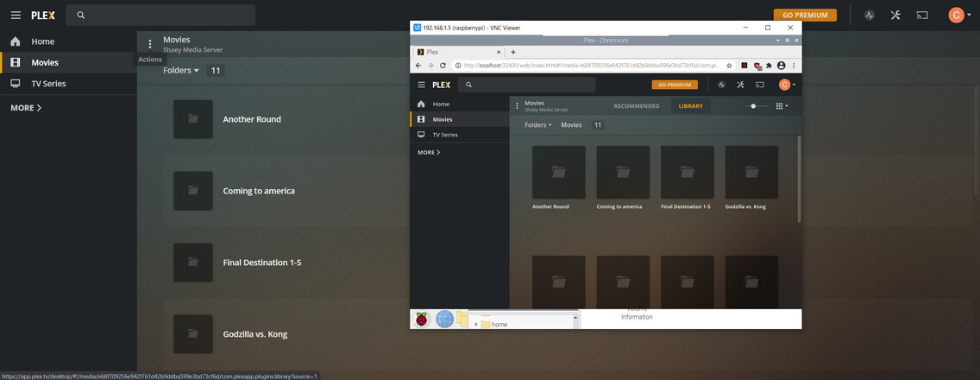Open the Coming to america folder tile in VNC Plex

[623, 173]
